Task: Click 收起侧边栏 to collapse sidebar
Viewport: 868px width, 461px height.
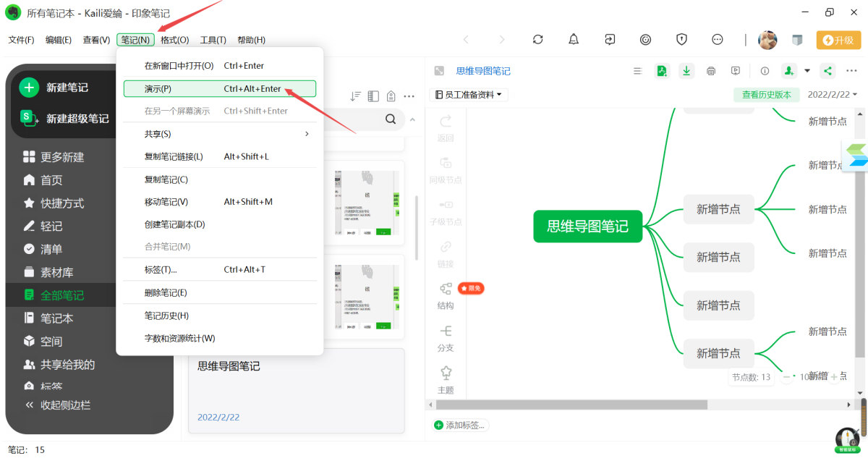Action: (58, 405)
